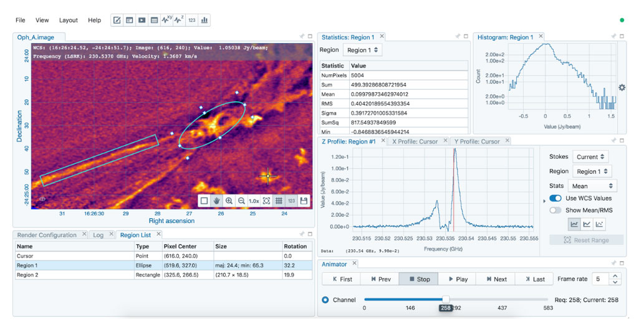Switch to the Render Configuration tab
Screen dimensions: 644x334
pyautogui.click(x=47, y=235)
